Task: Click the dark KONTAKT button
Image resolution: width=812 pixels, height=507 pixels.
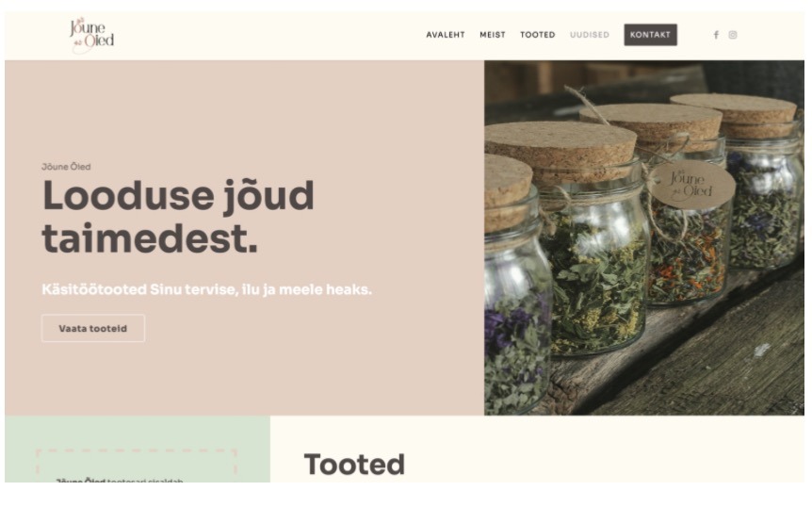Action: pos(650,35)
